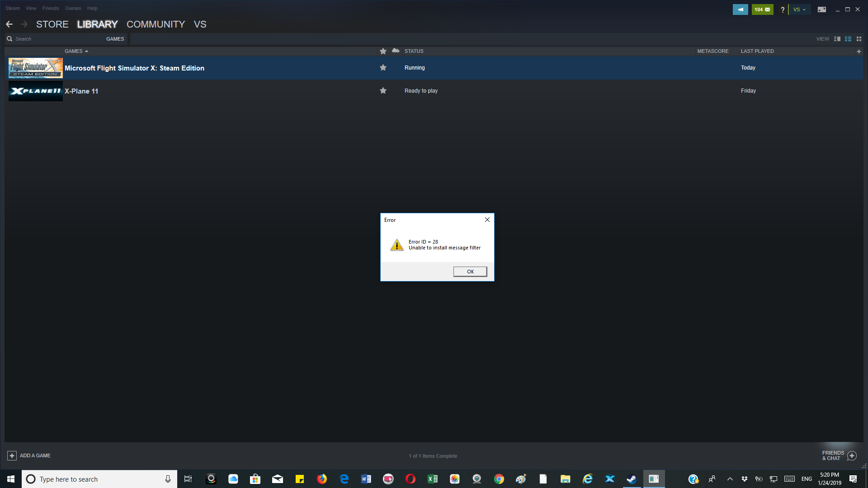Select the 'X-Plane 11' game title
Image resolution: width=868 pixels, height=488 pixels.
click(81, 91)
